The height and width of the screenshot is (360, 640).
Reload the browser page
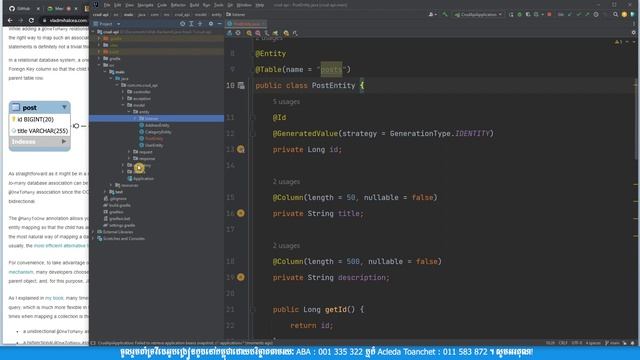point(31,20)
